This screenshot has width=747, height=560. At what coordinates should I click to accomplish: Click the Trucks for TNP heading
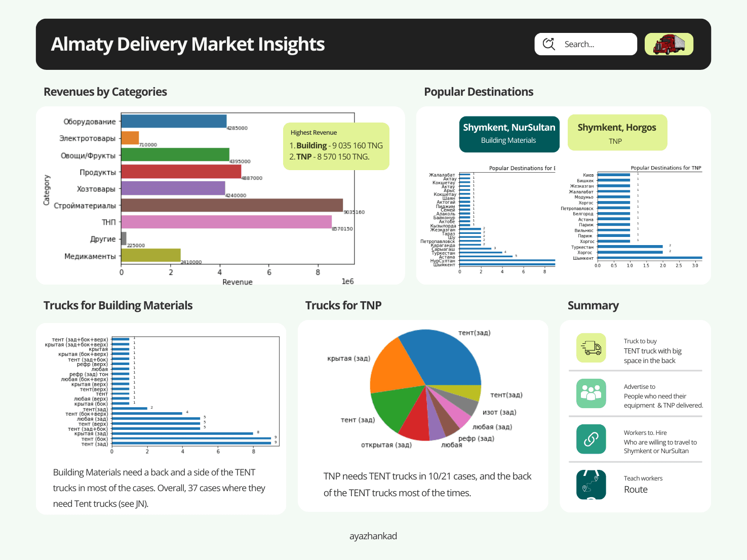(343, 305)
